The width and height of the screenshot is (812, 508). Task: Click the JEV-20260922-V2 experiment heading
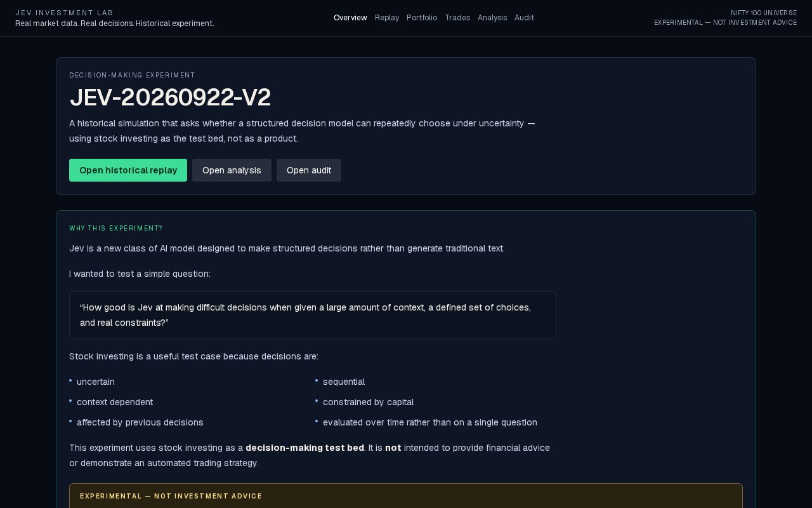[x=170, y=97]
